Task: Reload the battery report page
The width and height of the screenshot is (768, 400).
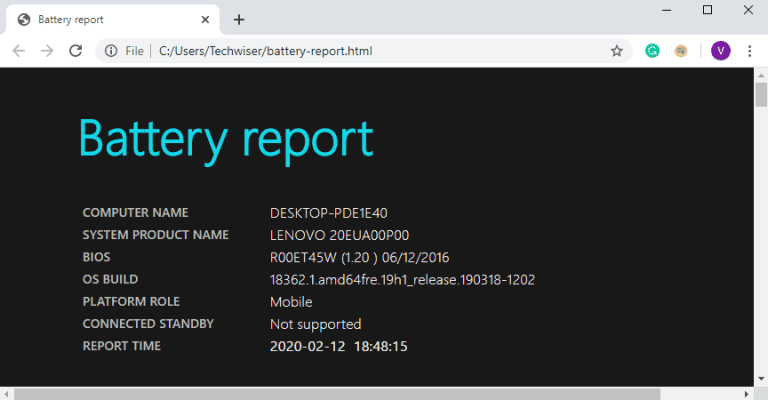Action: click(x=75, y=50)
